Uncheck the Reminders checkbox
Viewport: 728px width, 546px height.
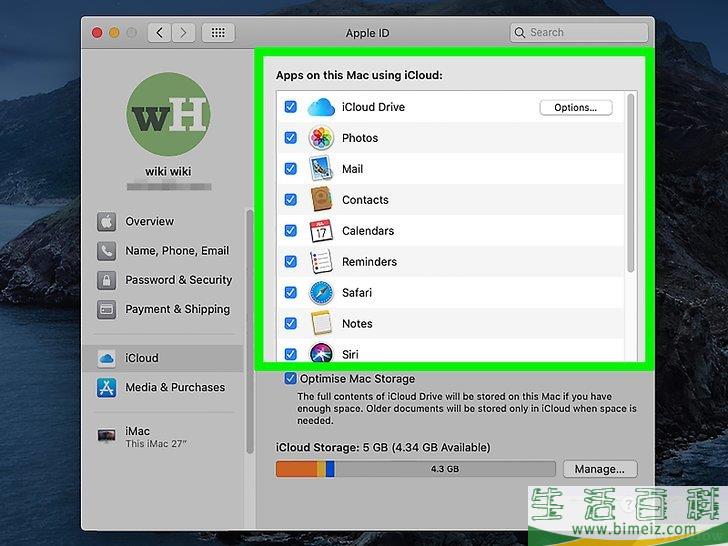[x=291, y=261]
